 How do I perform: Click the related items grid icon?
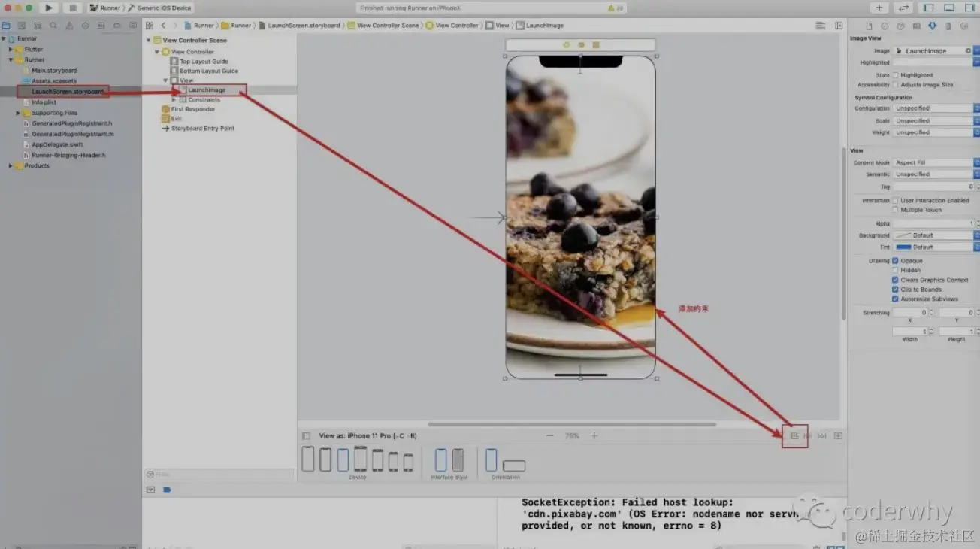coord(149,26)
